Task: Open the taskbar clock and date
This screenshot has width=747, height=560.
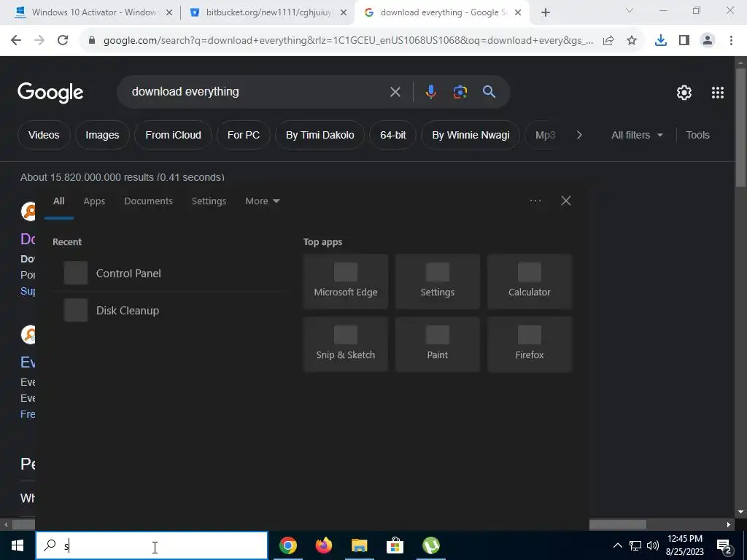Action: (684, 545)
